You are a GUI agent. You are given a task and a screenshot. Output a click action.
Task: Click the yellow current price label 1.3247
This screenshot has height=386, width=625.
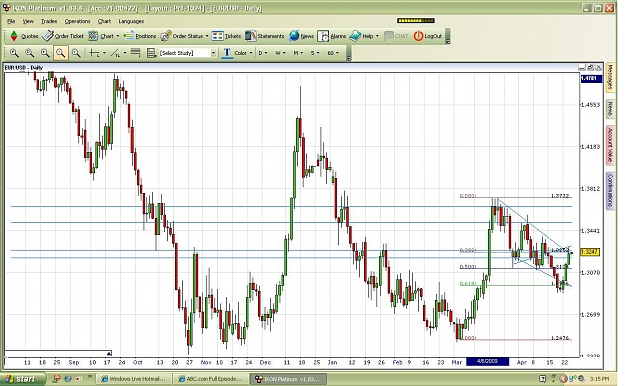click(589, 252)
